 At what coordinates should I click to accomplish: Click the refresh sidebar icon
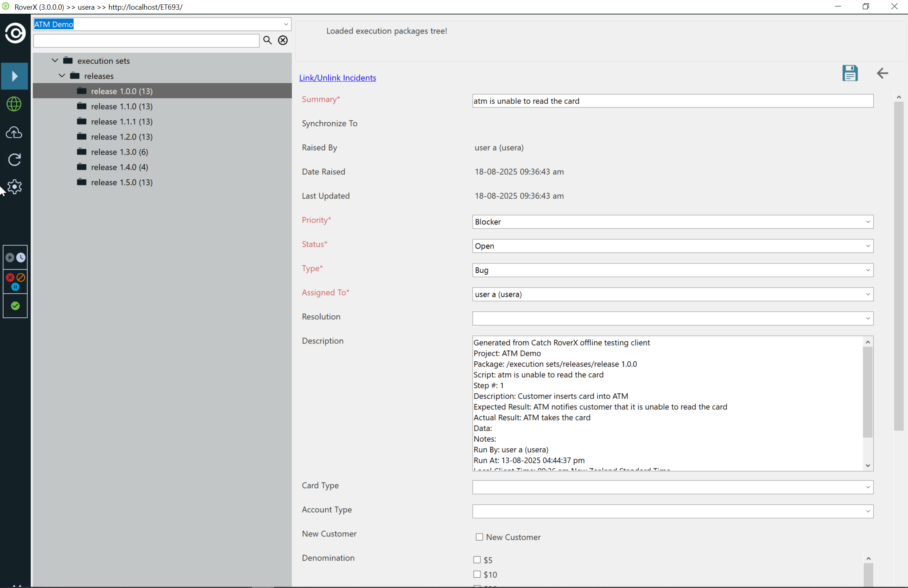coord(15,160)
